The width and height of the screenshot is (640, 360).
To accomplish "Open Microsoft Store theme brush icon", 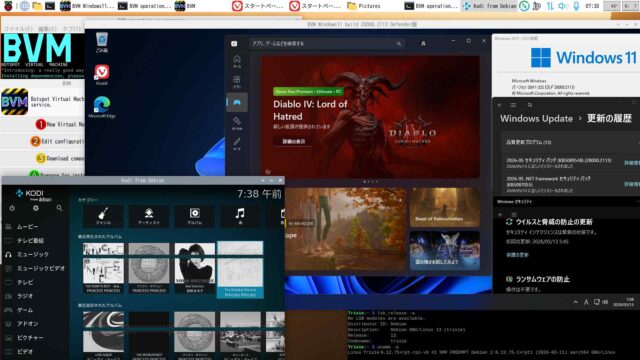I will point(237,143).
